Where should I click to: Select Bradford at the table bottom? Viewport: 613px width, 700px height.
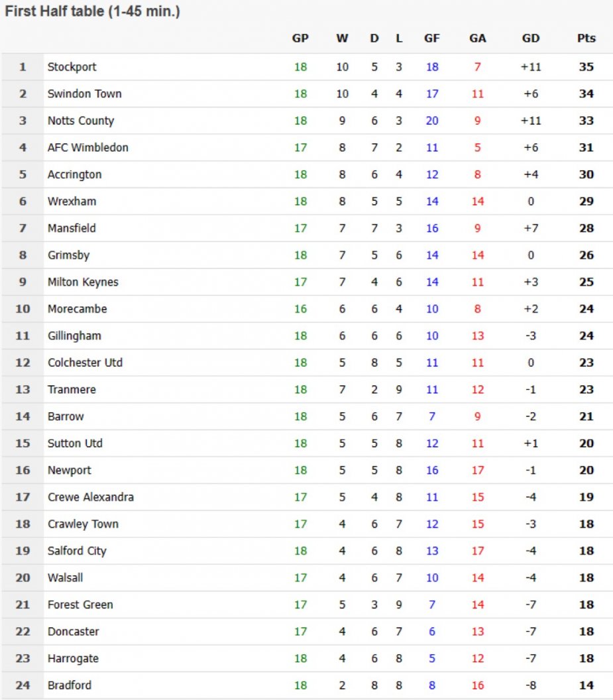coord(69,685)
